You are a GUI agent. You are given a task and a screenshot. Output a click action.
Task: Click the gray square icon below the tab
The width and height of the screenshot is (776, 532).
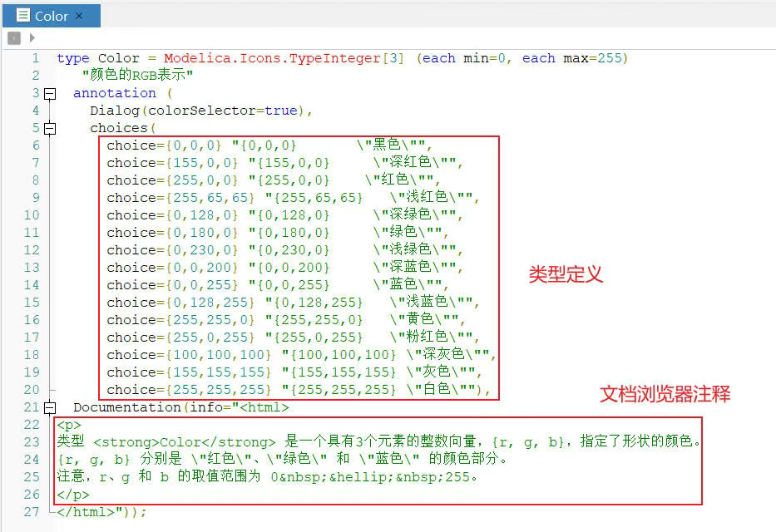point(14,38)
